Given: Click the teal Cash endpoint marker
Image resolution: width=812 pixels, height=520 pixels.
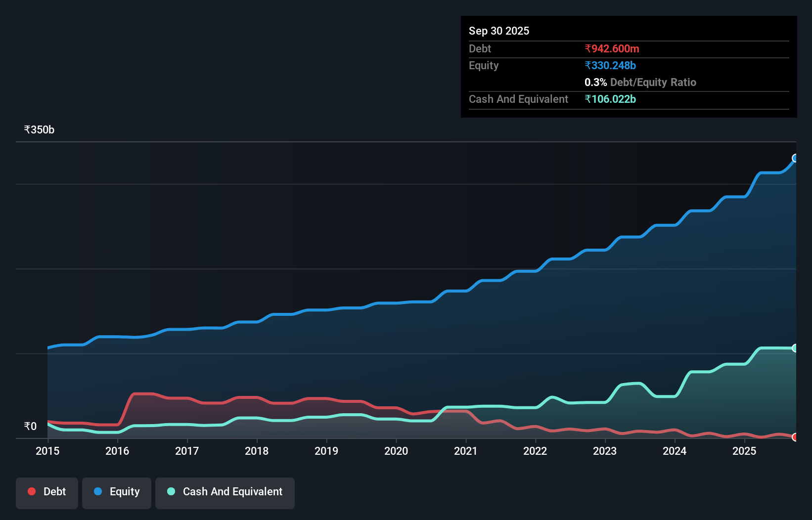Looking at the screenshot, I should (795, 348).
